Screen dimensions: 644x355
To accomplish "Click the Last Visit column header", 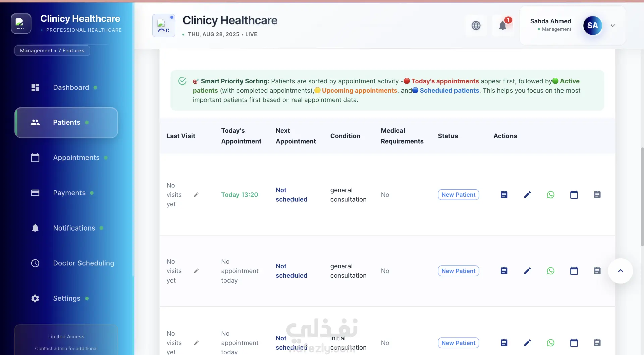I will [x=181, y=136].
